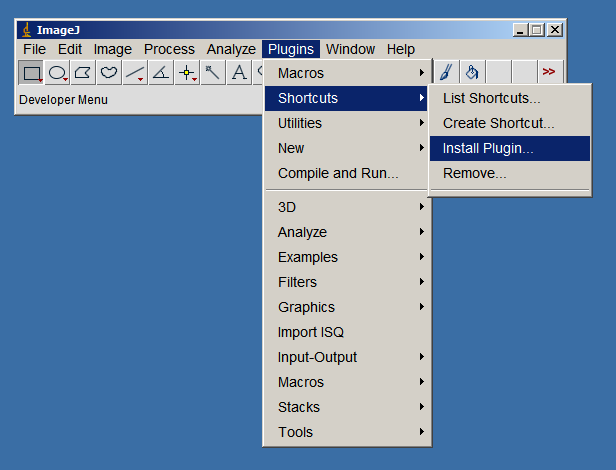Click the ImageJ microscope title icon
616x470 pixels.
point(26,30)
